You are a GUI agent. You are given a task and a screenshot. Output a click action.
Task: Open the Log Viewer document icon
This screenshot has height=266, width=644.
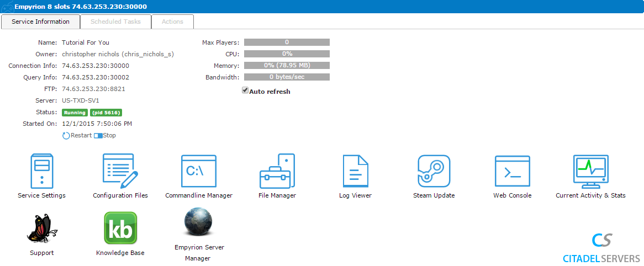coord(356,171)
